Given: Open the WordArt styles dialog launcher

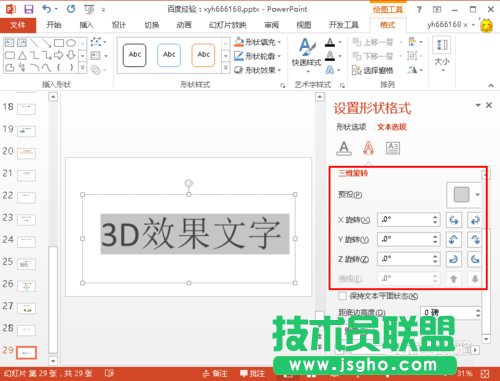Looking at the screenshot, I should [342, 86].
